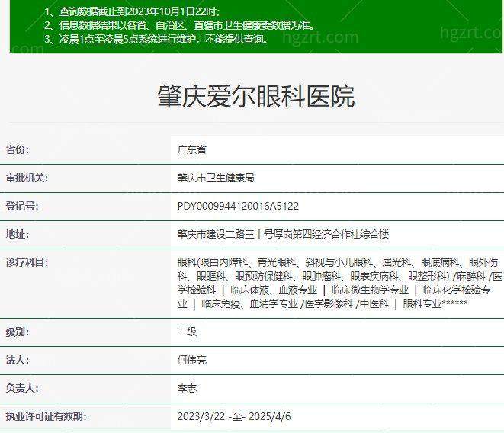The image size is (504, 433).
Task: Click the responsible person name 李志
Action: pyautogui.click(x=187, y=388)
